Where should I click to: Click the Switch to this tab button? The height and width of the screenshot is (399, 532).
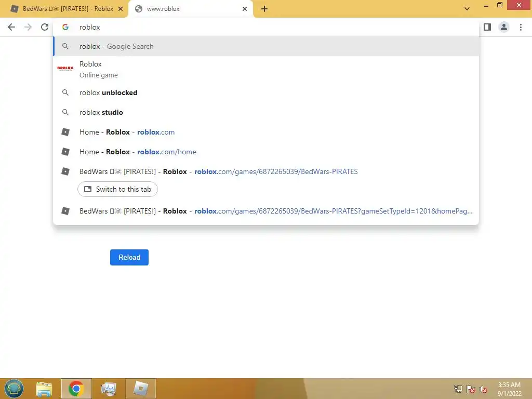tap(117, 189)
